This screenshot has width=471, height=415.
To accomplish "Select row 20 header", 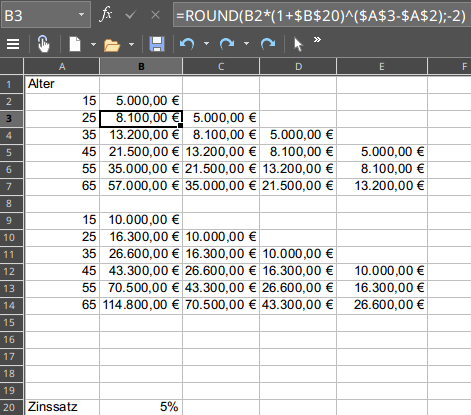I will [12, 407].
